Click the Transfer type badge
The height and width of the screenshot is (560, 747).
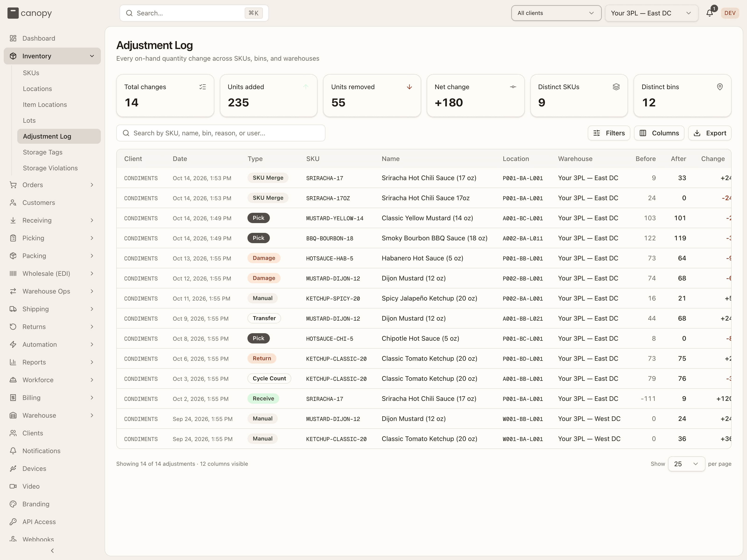[x=264, y=318]
